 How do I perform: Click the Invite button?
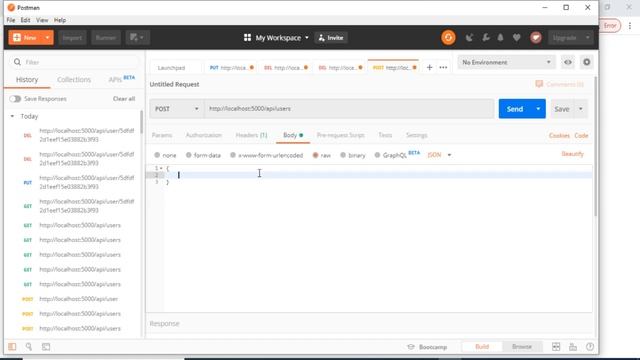pyautogui.click(x=331, y=38)
